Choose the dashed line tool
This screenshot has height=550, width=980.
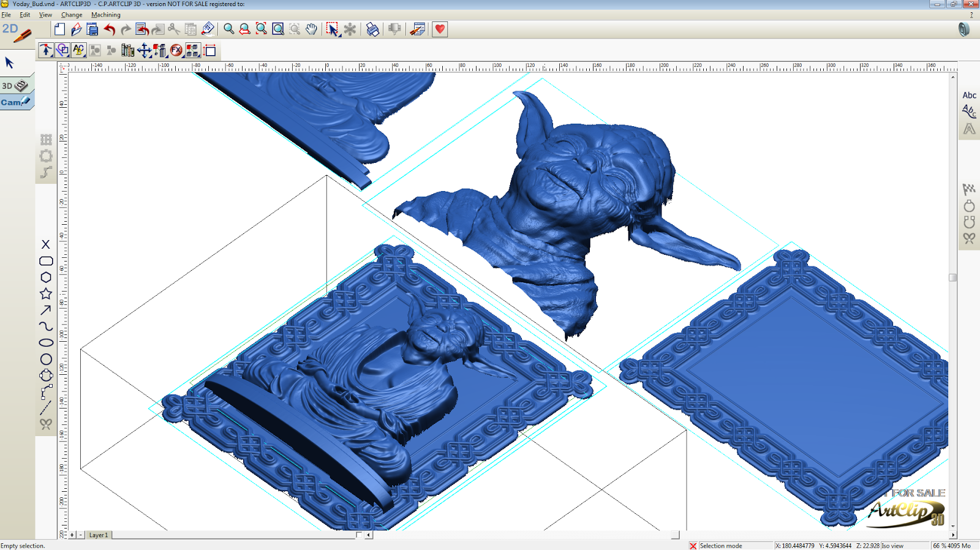tap(46, 408)
